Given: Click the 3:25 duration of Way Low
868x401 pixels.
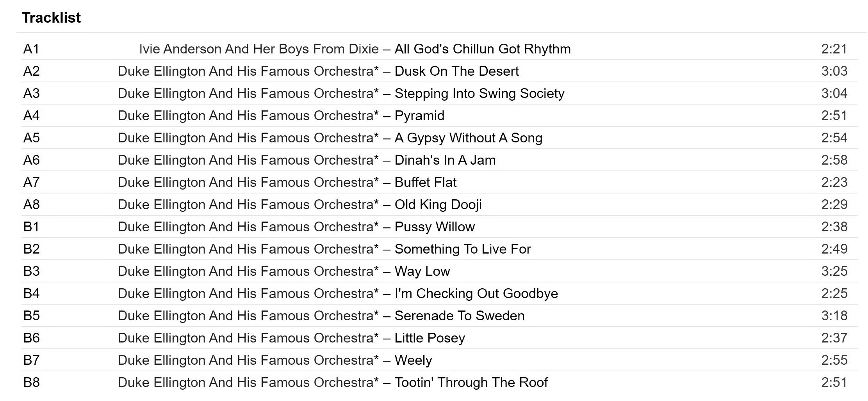Looking at the screenshot, I should pos(834,271).
